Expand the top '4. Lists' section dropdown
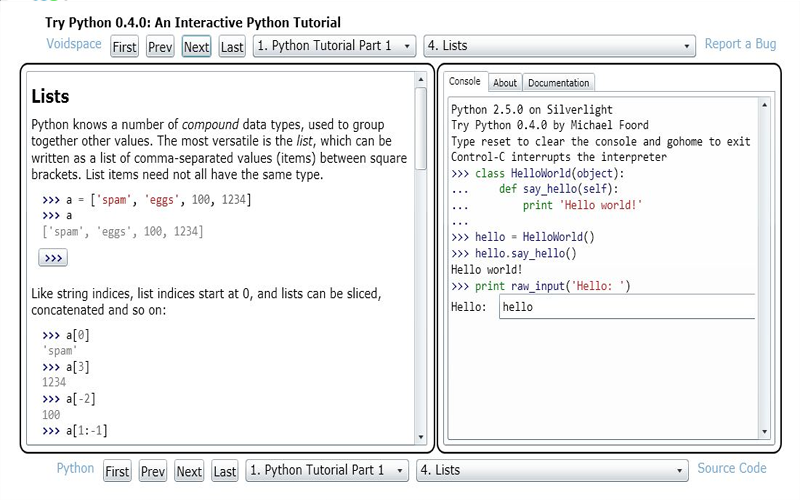 pos(559,46)
